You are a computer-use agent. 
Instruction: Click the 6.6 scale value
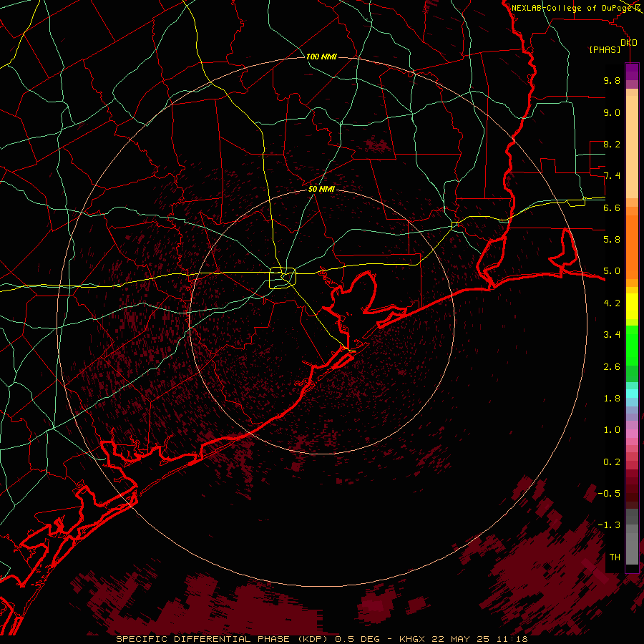[612, 208]
